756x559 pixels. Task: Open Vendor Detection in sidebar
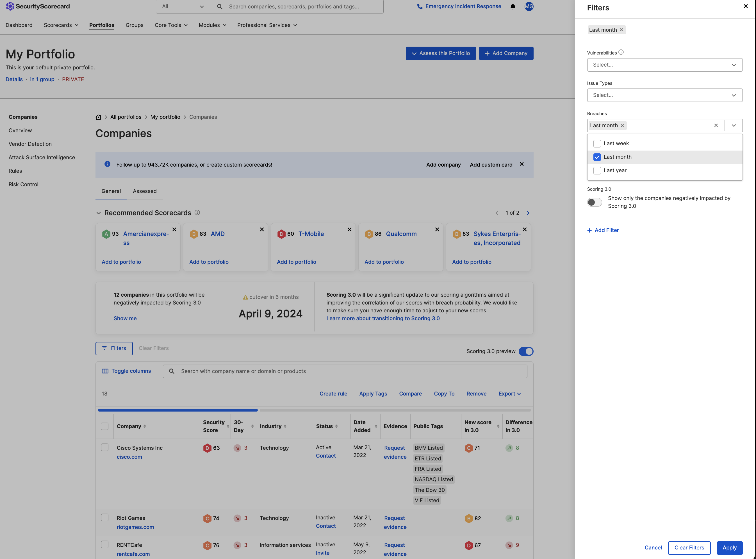coord(30,144)
